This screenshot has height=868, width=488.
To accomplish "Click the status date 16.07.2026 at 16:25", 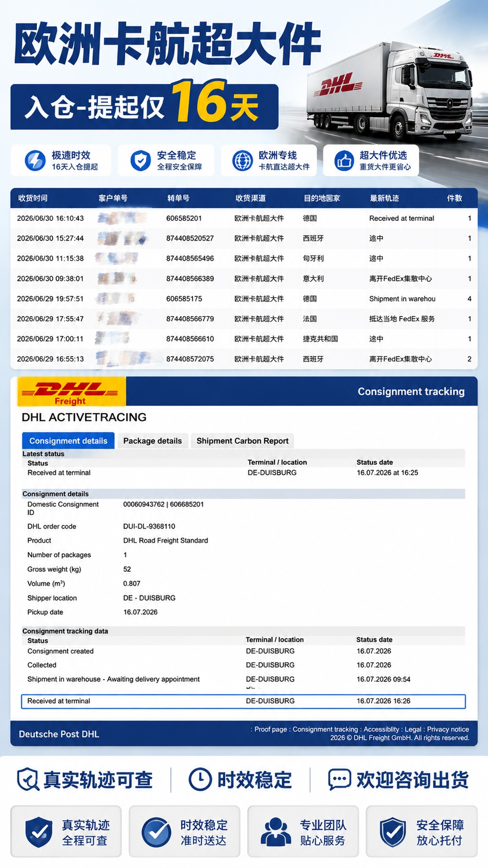I will (387, 473).
